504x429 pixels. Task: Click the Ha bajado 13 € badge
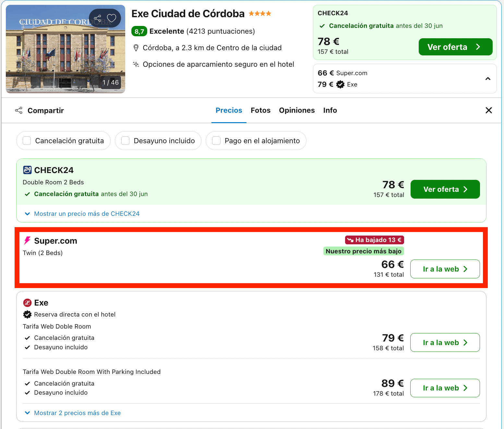375,240
